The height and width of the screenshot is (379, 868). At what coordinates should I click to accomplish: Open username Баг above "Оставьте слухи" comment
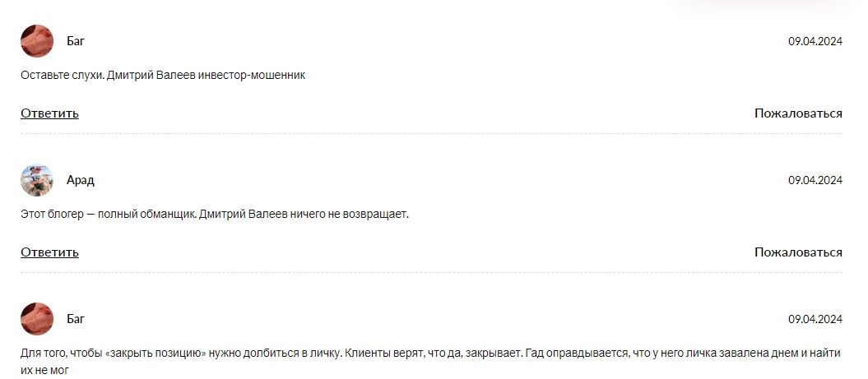tap(76, 41)
